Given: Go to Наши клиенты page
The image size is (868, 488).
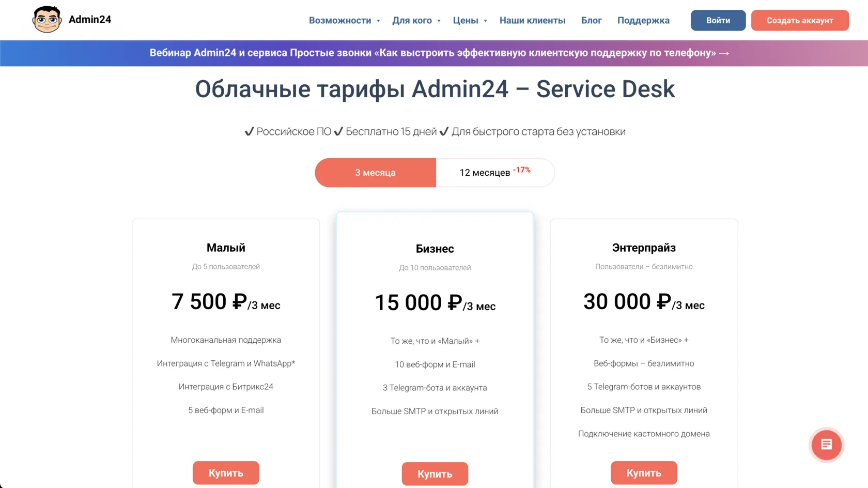Looking at the screenshot, I should tap(532, 20).
